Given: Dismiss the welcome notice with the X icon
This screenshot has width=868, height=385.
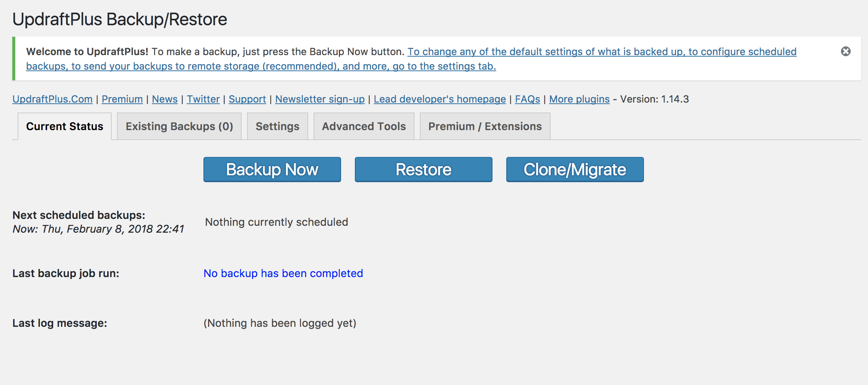Looking at the screenshot, I should [845, 51].
